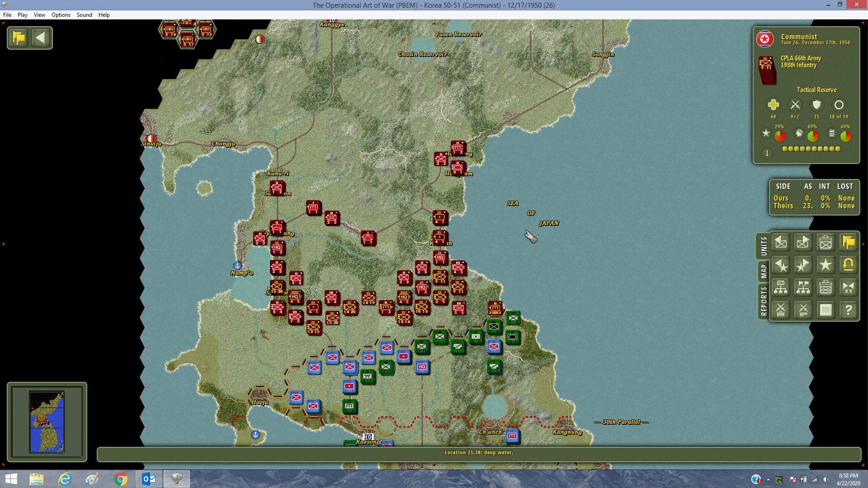Open the View menu

[40, 15]
